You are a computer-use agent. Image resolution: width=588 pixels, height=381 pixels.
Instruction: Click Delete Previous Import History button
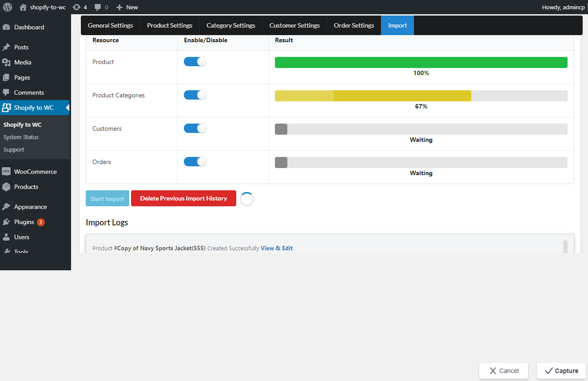tap(183, 198)
